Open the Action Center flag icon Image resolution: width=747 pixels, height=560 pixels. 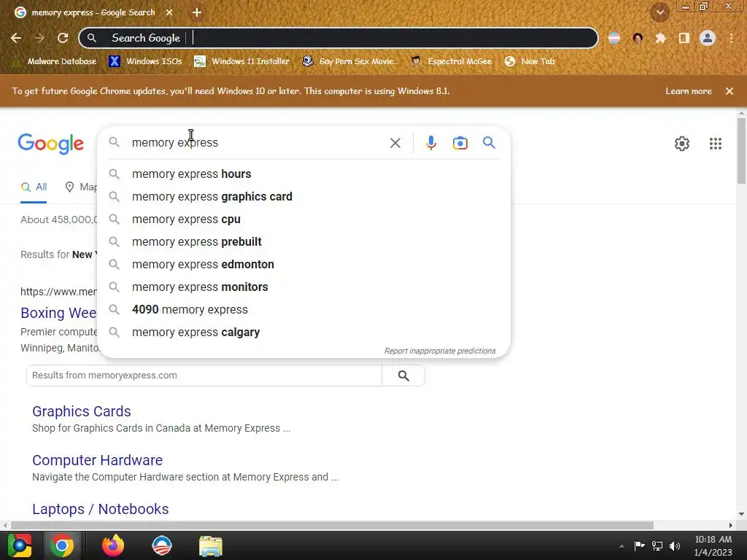[x=639, y=545]
